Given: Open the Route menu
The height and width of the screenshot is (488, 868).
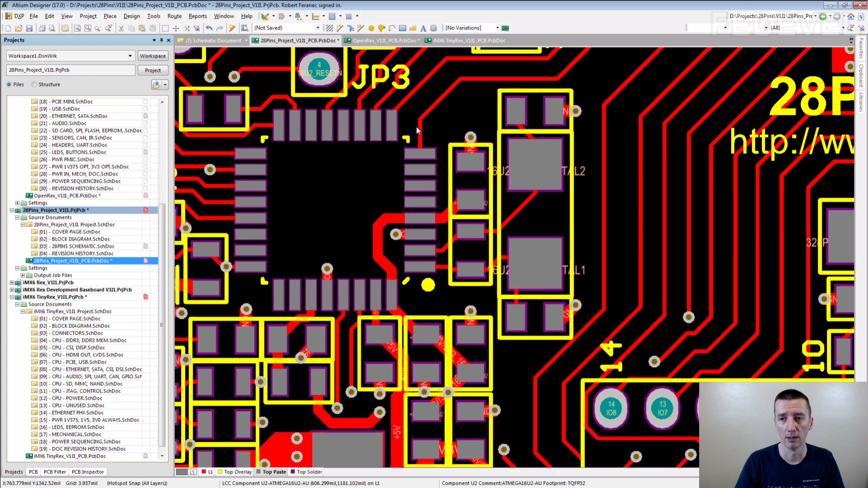Looking at the screenshot, I should [174, 16].
